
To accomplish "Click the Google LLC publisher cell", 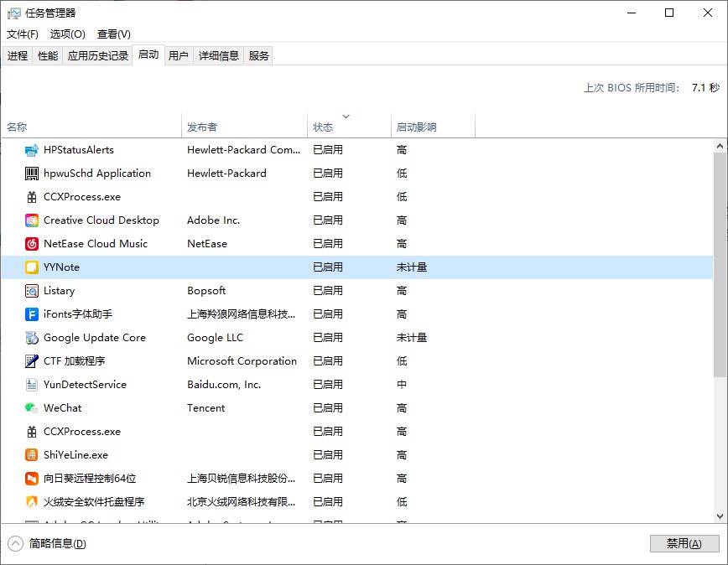I will pyautogui.click(x=215, y=338).
